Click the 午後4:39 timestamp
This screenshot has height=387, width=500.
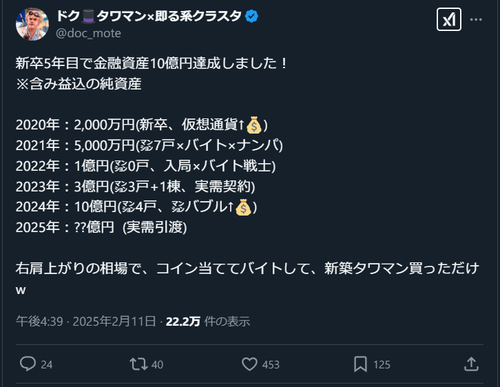[x=39, y=321]
